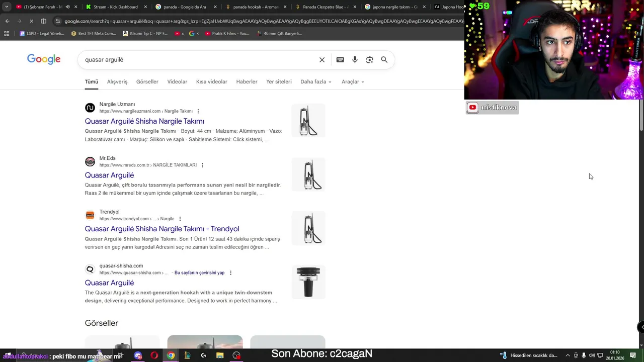View site information for google.com
The width and height of the screenshot is (644, 362).
pyautogui.click(x=58, y=21)
